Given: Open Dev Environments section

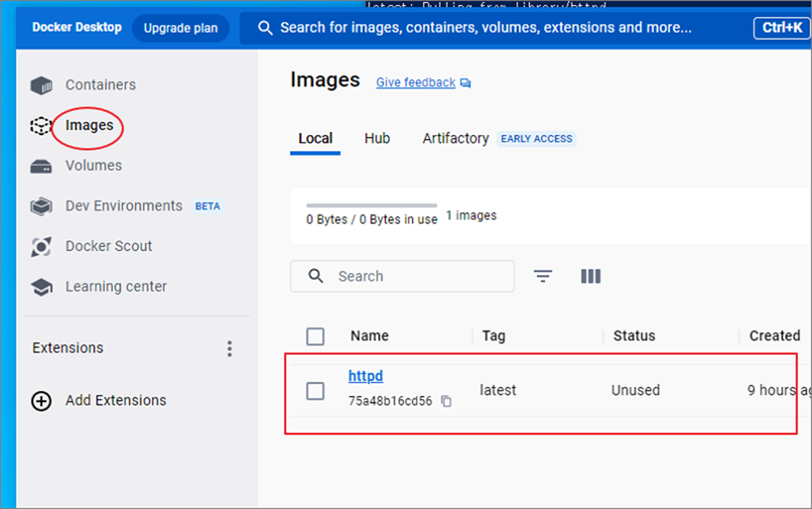Looking at the screenshot, I should (124, 206).
